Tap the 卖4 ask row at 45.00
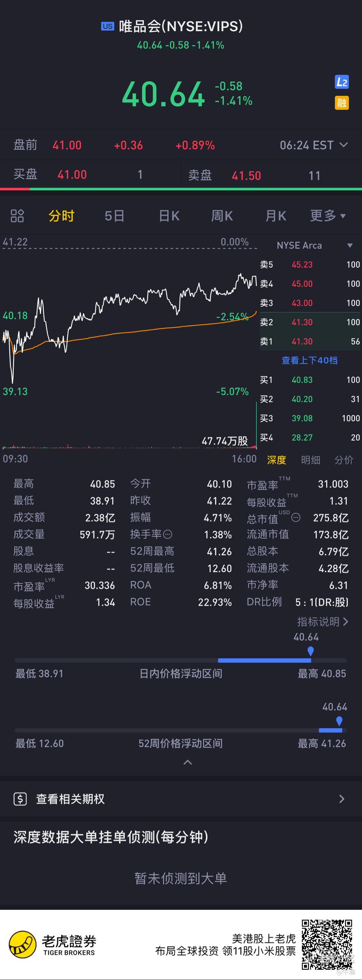362x980 pixels. [x=310, y=284]
